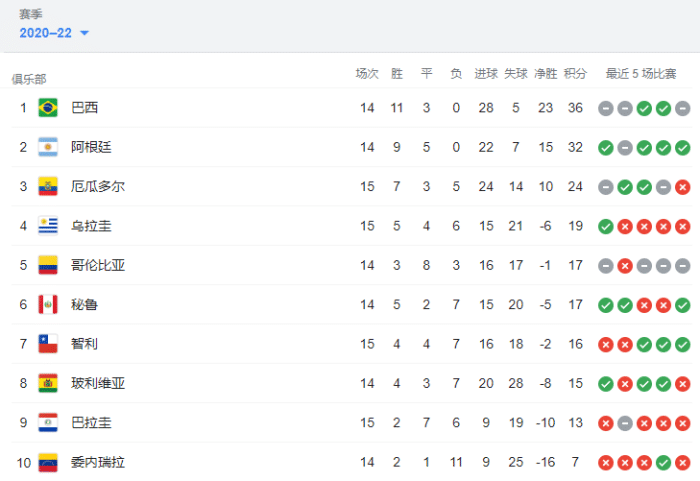Click the Venezuela flag icon
The height and width of the screenshot is (481, 700).
coord(48,462)
